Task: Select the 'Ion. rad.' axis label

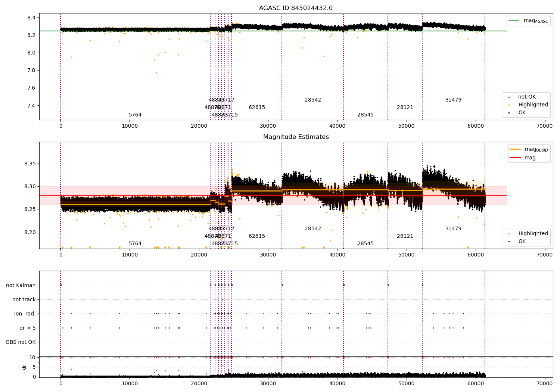Action: (25, 314)
